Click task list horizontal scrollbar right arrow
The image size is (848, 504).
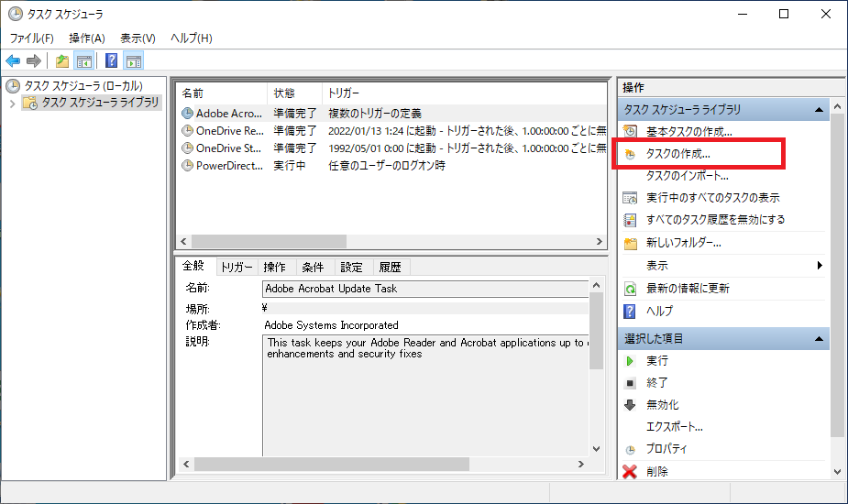pyautogui.click(x=600, y=241)
